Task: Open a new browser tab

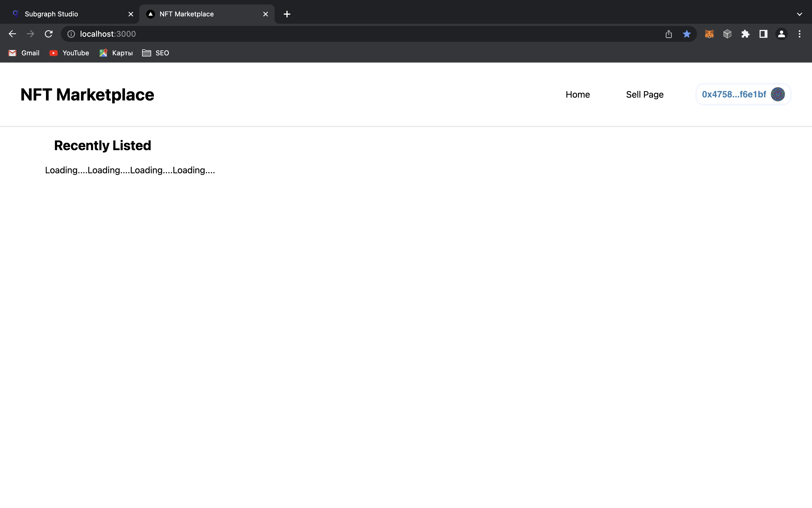Action: point(287,14)
